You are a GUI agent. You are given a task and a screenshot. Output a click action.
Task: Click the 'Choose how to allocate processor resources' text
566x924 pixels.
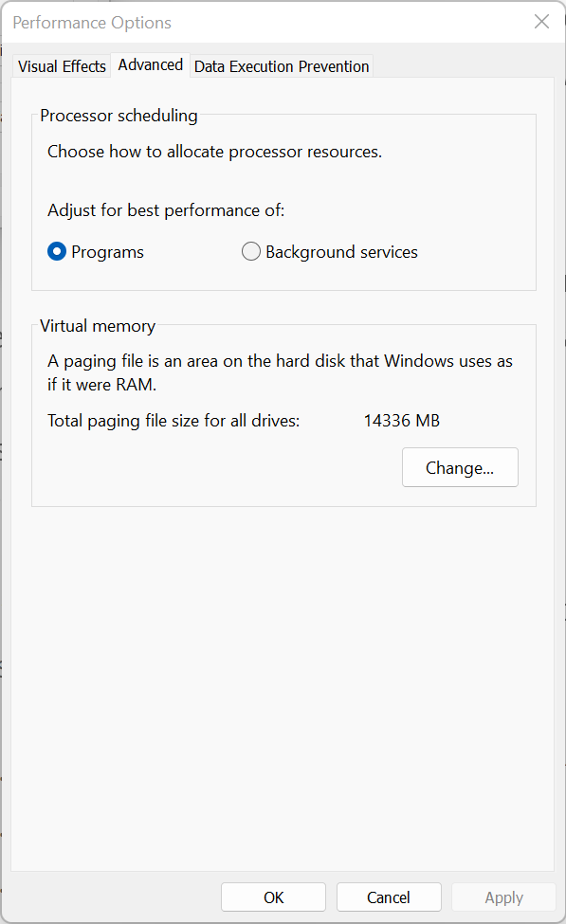214,152
